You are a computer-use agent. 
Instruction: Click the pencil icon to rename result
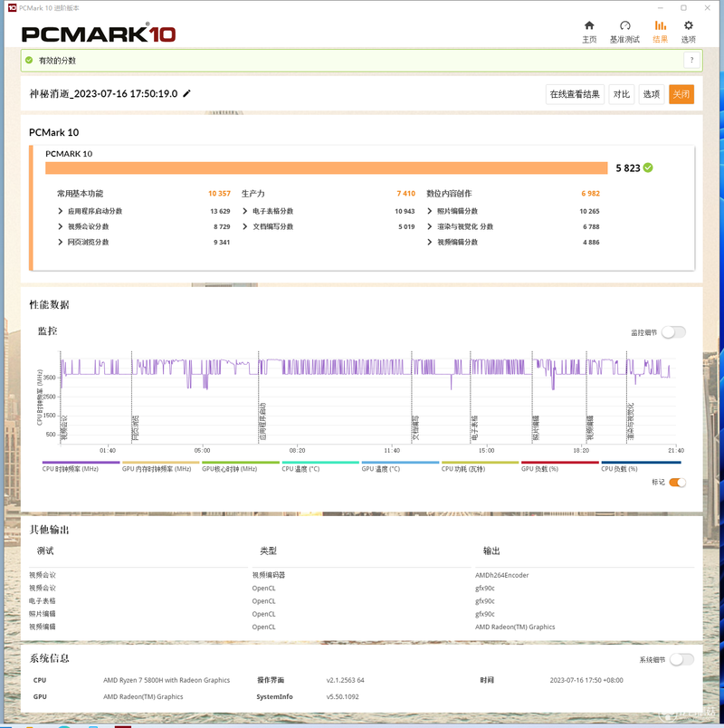click(186, 93)
